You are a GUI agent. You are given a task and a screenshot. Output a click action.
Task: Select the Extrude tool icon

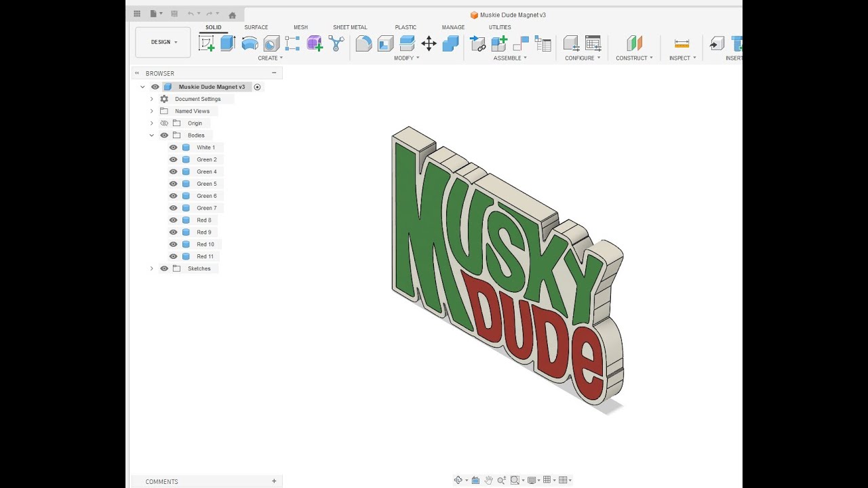point(228,43)
